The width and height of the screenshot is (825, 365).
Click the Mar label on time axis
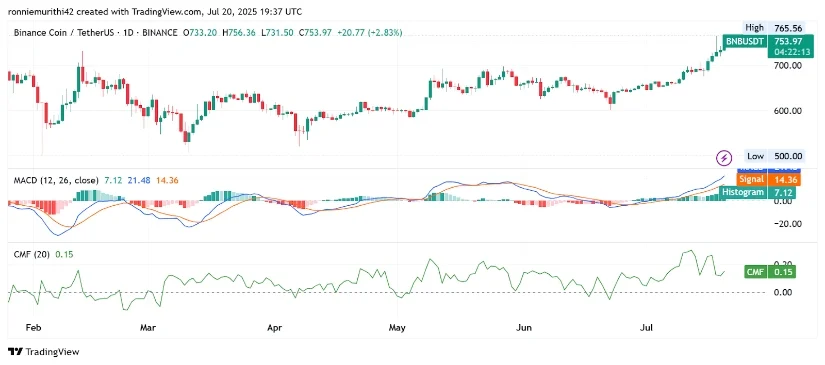pyautogui.click(x=148, y=328)
